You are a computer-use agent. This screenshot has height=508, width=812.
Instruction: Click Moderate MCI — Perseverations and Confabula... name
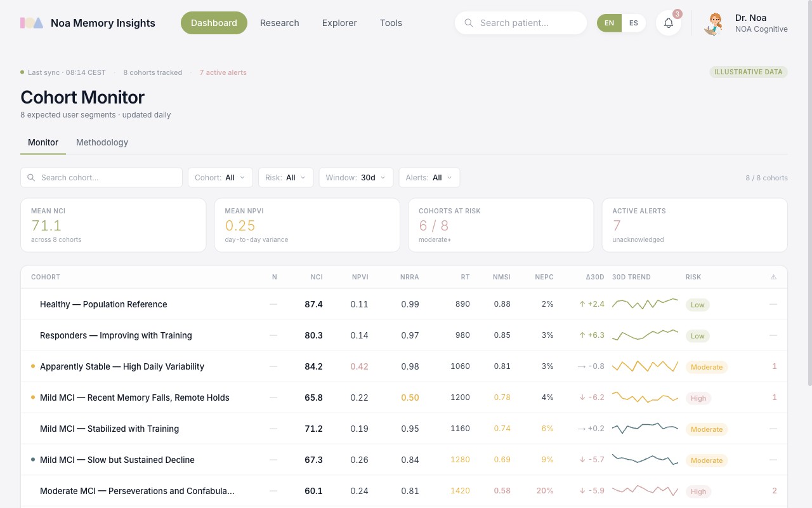pyautogui.click(x=137, y=491)
